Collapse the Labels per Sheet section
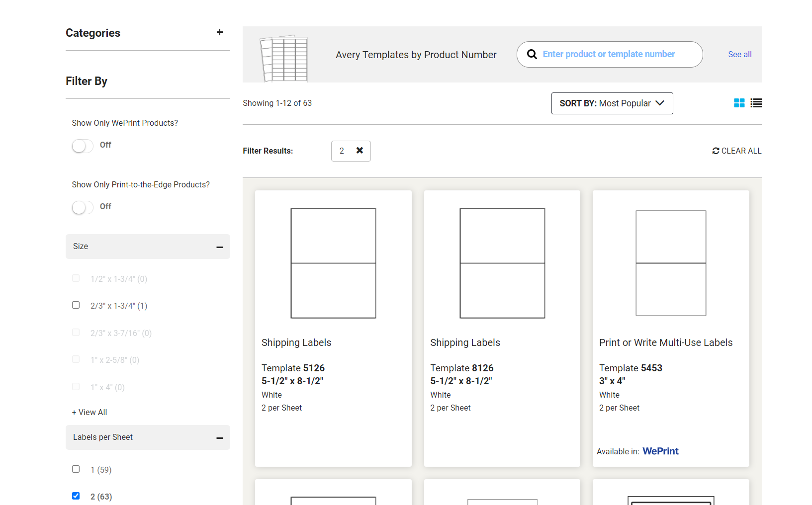 pos(220,438)
